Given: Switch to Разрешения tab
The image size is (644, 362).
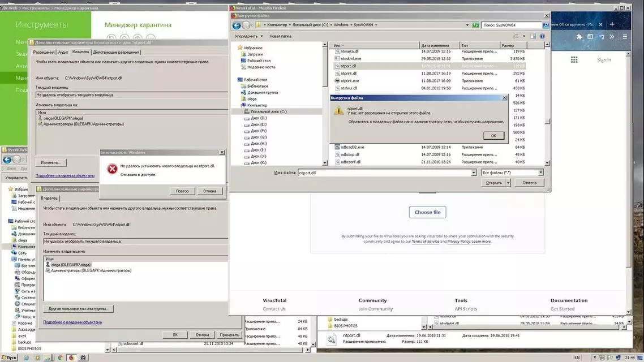Looking at the screenshot, I should pyautogui.click(x=44, y=52).
